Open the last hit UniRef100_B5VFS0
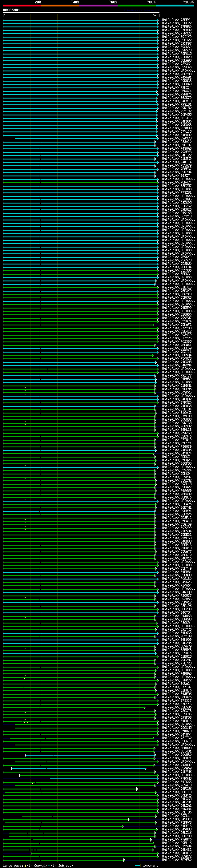197x868 pixels. [177, 860]
